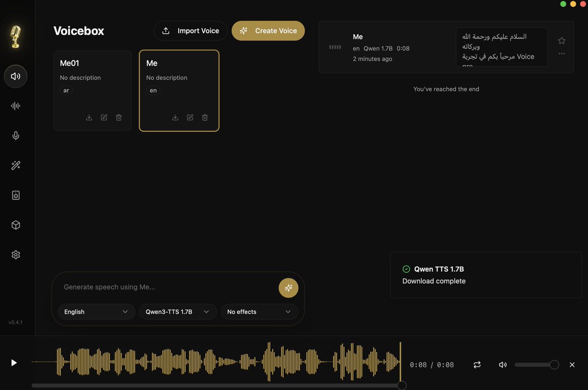
Task: Open the microphone sidebar icon
Action: pos(16,136)
